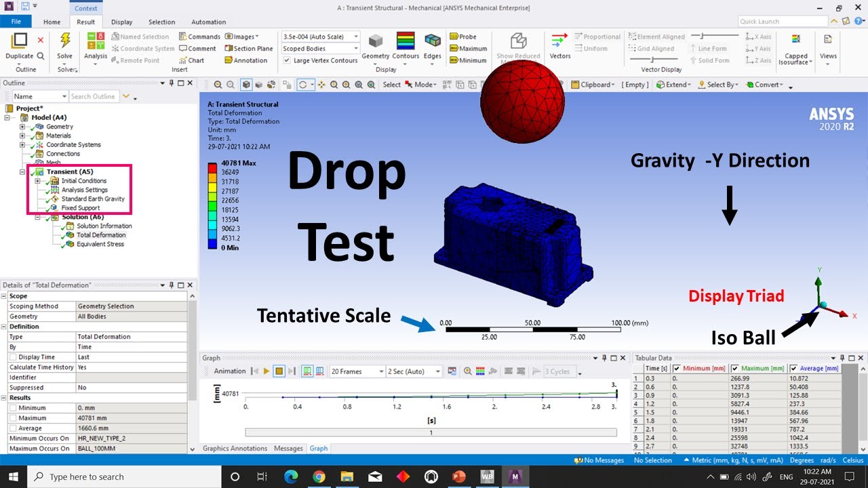Switch to the Selection ribbon tab
Screen dimensions: 868x488
point(161,22)
